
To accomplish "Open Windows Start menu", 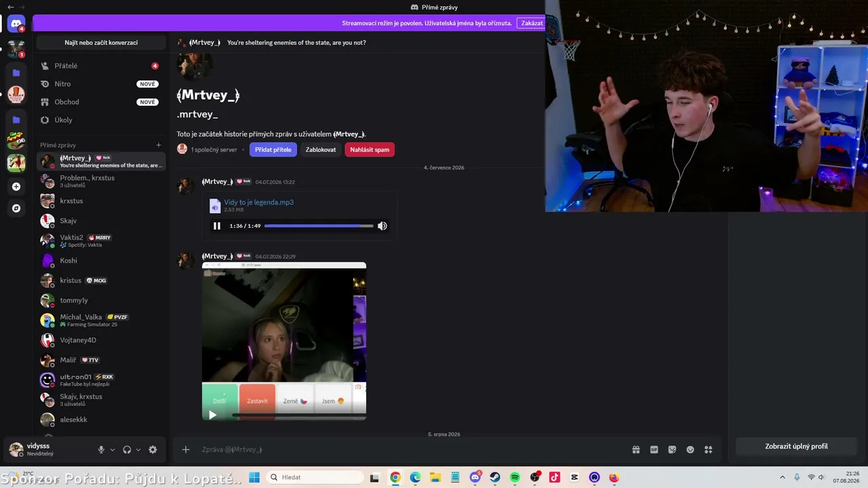I will tap(254, 477).
